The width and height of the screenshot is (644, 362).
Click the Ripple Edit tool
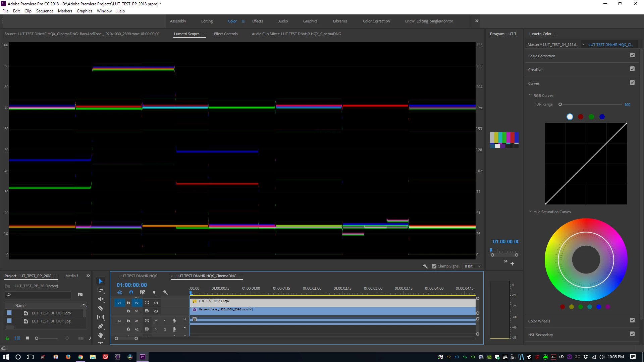tap(100, 299)
